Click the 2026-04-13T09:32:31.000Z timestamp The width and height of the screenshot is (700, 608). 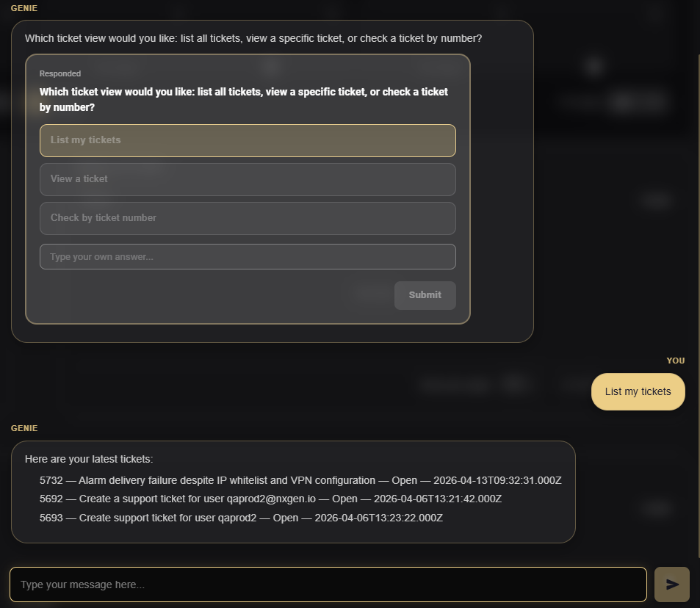497,480
